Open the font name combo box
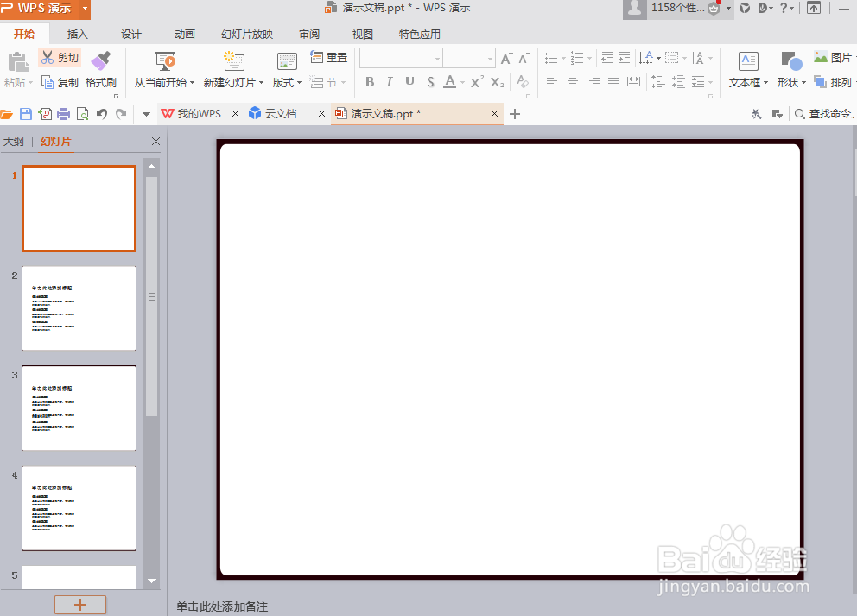The image size is (857, 616). [401, 58]
